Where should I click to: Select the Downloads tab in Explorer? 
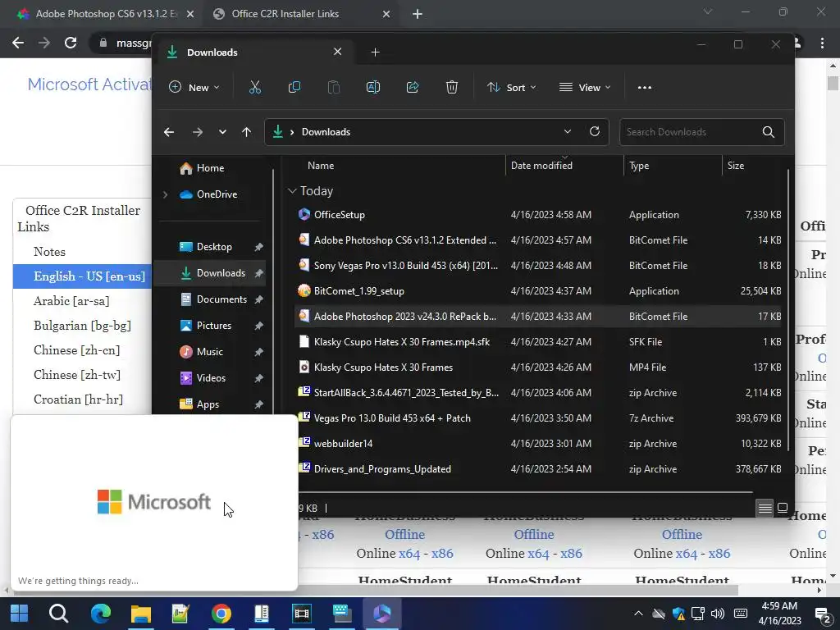[254, 52]
